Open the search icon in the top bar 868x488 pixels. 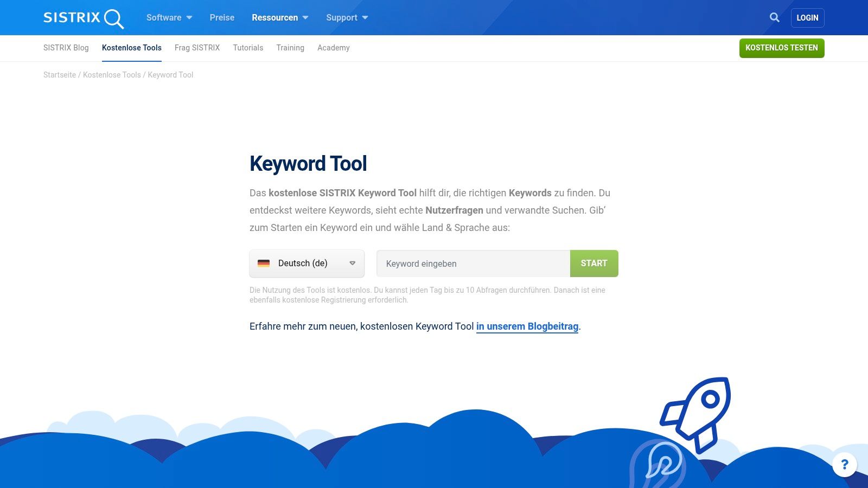coord(774,17)
